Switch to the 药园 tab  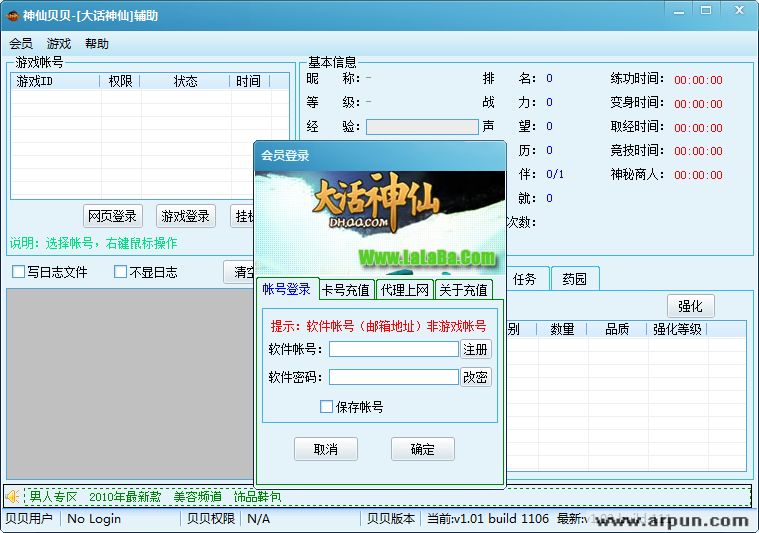pos(575,279)
